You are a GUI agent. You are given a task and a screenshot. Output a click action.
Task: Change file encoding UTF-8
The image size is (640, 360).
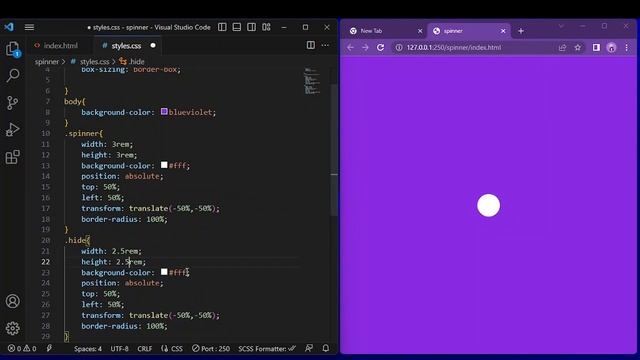coord(119,349)
